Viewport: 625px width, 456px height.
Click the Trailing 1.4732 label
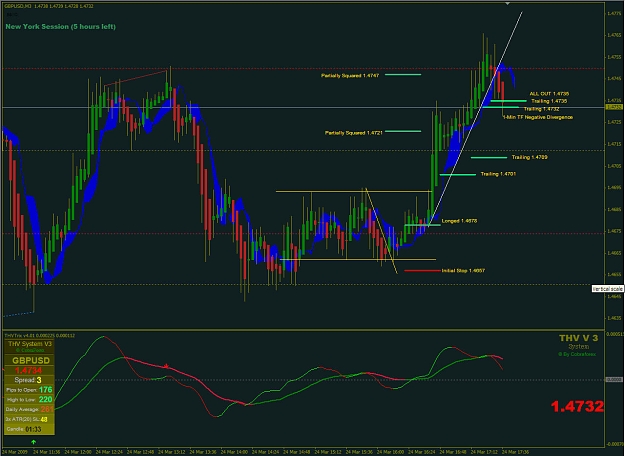(x=542, y=109)
